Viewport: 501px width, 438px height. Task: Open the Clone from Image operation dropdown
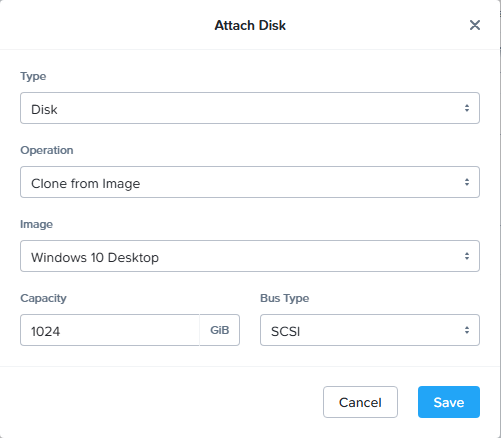pyautogui.click(x=250, y=182)
